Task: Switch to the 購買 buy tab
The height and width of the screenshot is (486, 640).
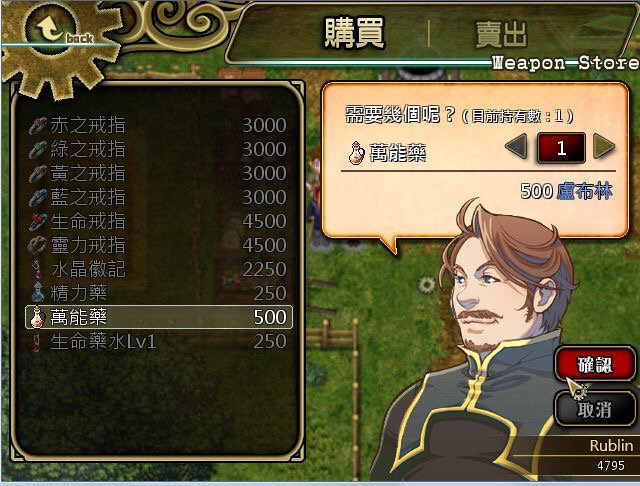Action: coord(354,33)
